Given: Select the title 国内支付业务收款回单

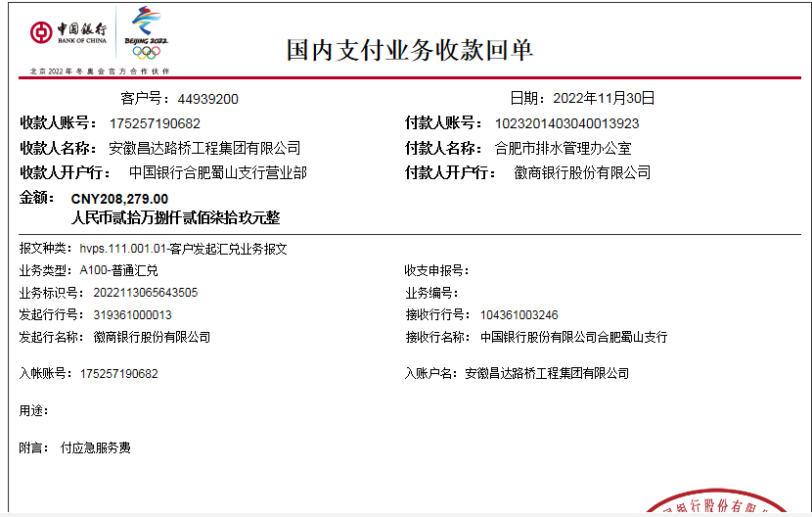Looking at the screenshot, I should pyautogui.click(x=410, y=50).
